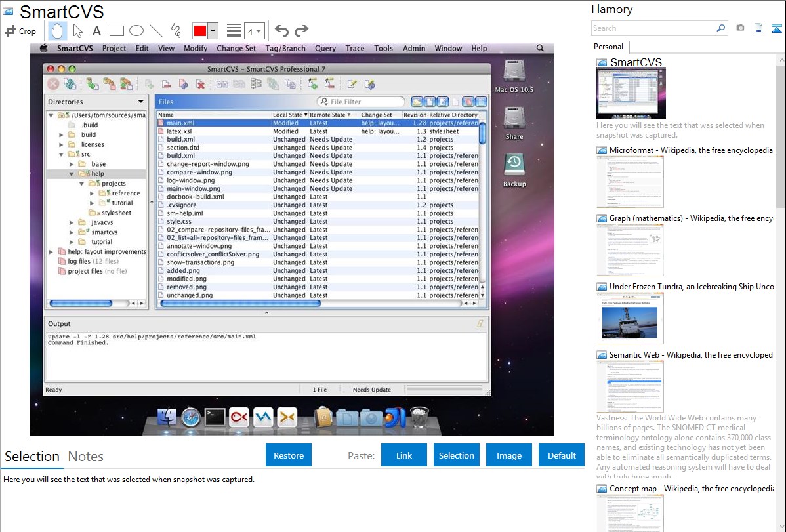Click the magnifier in Flamory search box
The height and width of the screenshot is (532, 786).
(x=720, y=28)
